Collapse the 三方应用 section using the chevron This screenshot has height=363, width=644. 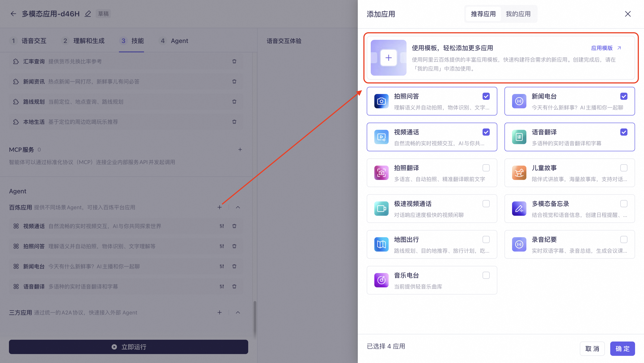pyautogui.click(x=238, y=312)
